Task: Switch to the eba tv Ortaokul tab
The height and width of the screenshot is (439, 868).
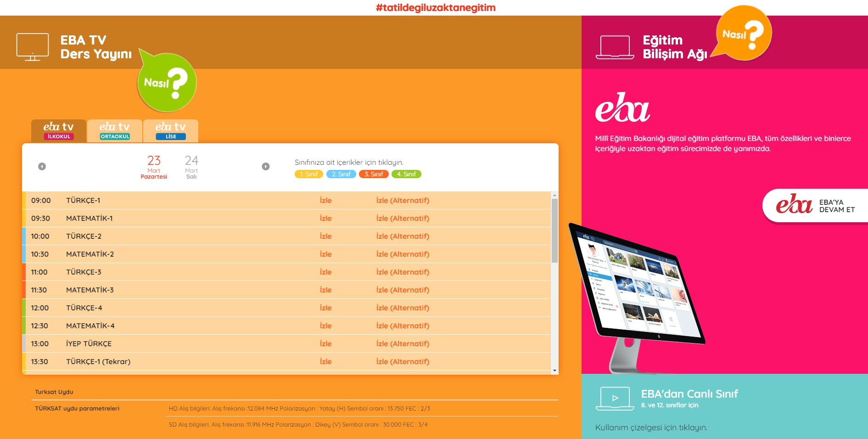Action: point(115,130)
